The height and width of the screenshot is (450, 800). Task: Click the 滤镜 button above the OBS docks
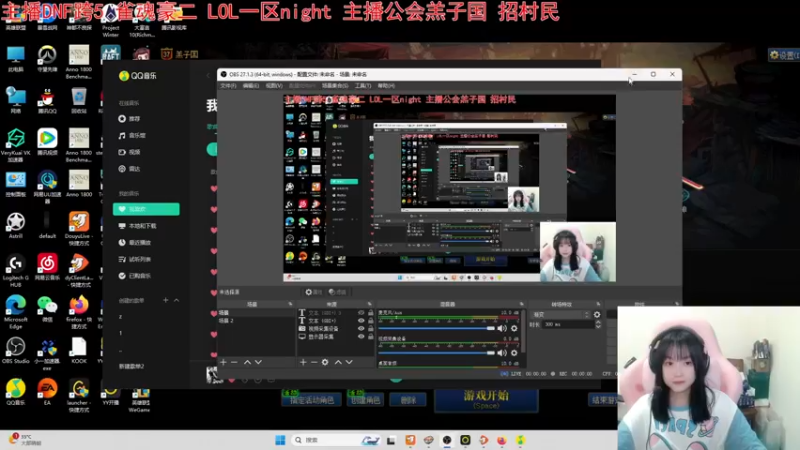point(338,292)
